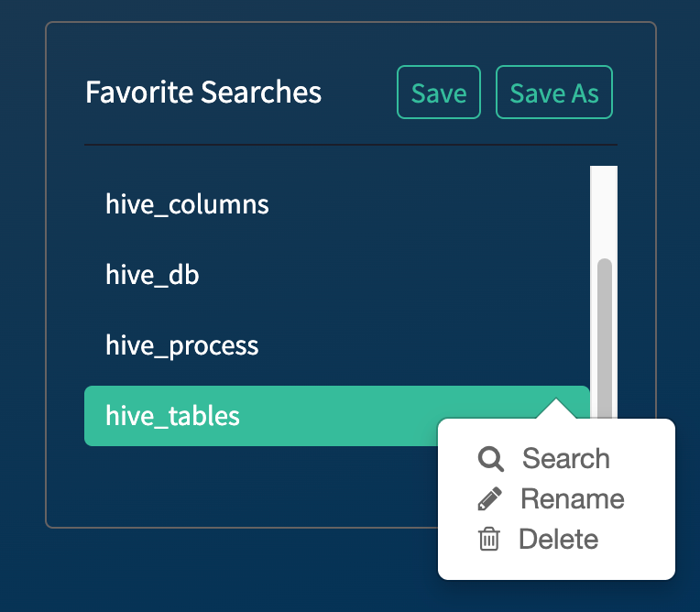Click the Favorite Searches heading
700x612 pixels.
[203, 93]
